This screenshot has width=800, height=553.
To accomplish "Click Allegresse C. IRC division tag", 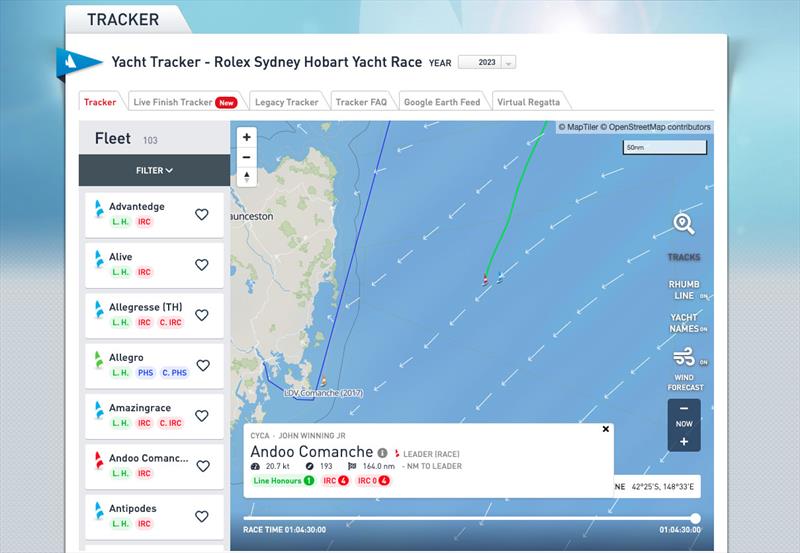I will click(170, 322).
